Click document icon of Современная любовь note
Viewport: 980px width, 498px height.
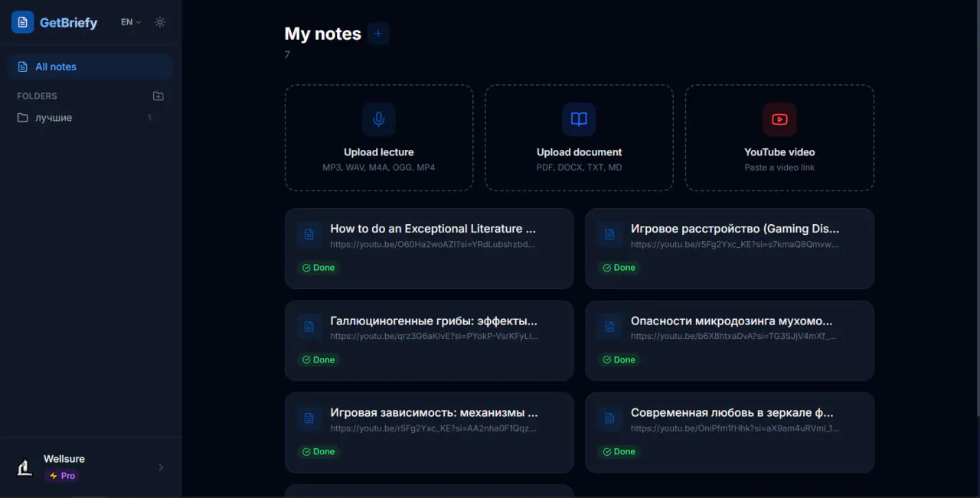[x=609, y=418]
